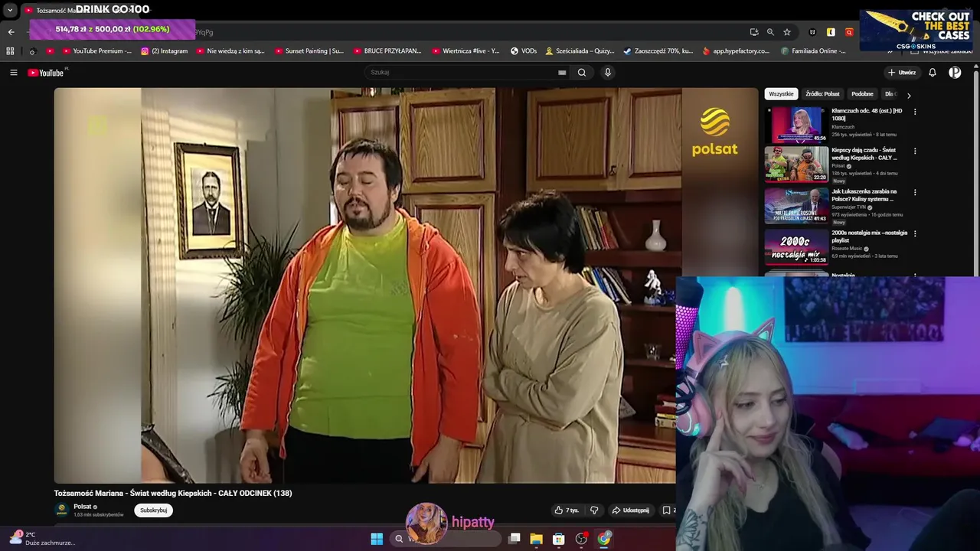
Task: Open the Nie wiedzą z kim są... bookmark
Action: (230, 51)
